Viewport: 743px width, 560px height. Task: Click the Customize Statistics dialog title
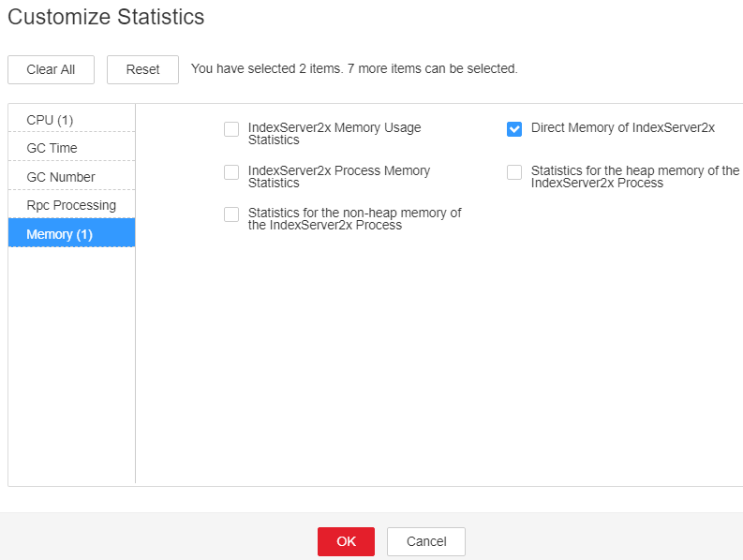(x=106, y=17)
